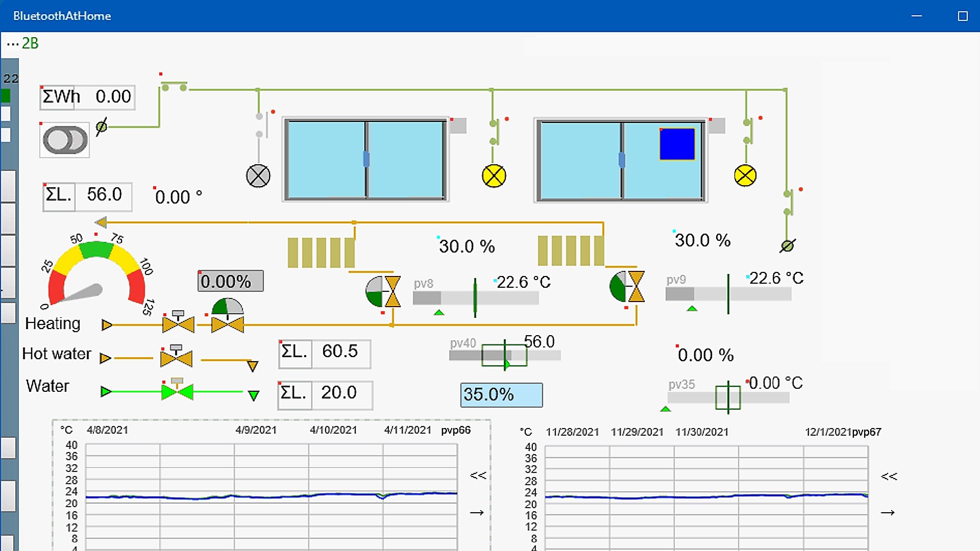Image resolution: width=980 pixels, height=551 pixels.
Task: Click the Hot water valve icon
Action: pos(176,357)
